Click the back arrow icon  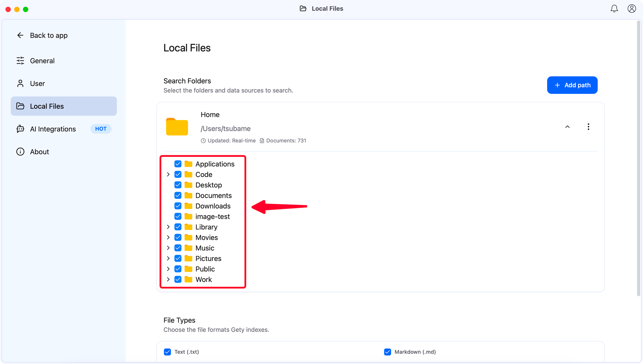point(20,35)
